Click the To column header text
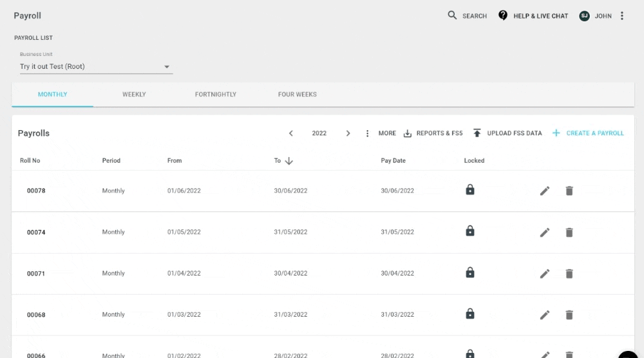 point(277,160)
